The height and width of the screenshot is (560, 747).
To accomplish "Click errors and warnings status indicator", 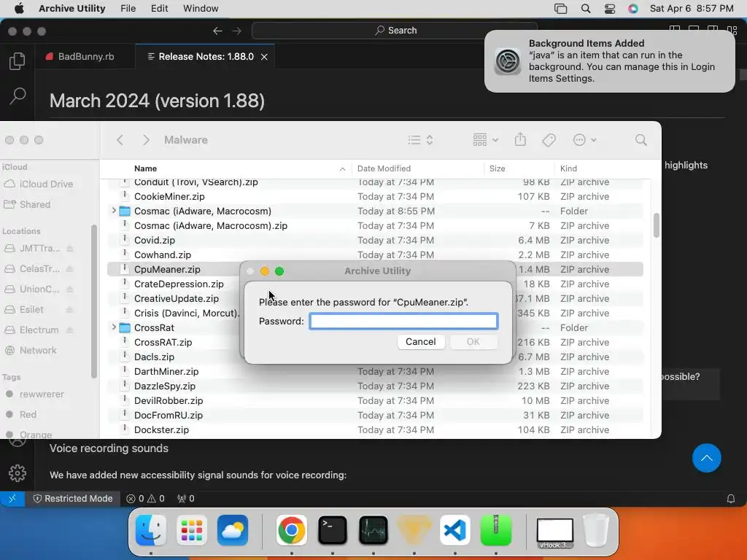I will (x=145, y=499).
